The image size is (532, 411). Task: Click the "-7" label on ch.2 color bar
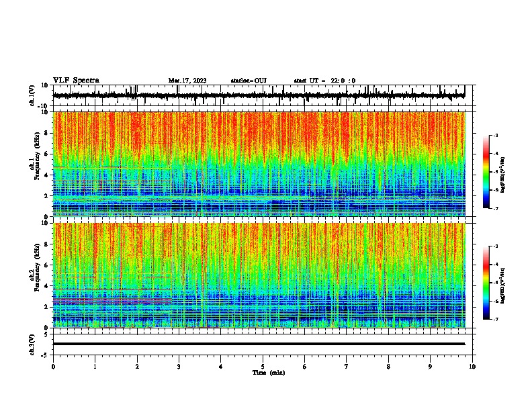point(496,319)
